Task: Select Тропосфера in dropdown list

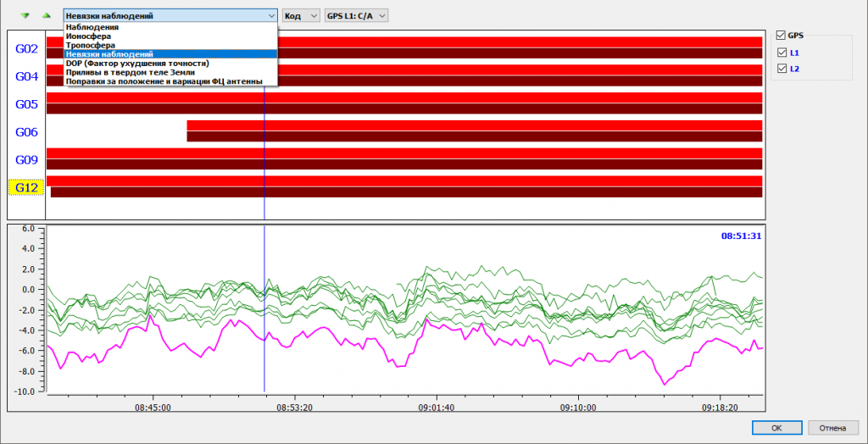Action: [90, 45]
